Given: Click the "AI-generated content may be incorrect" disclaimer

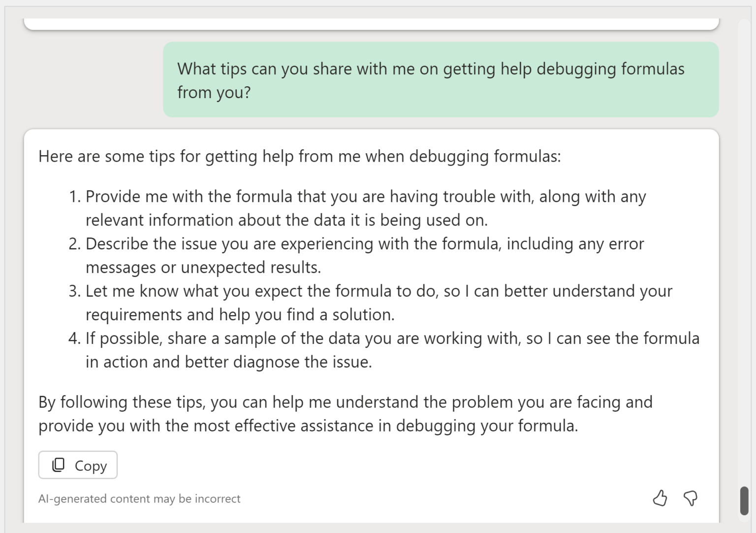Looking at the screenshot, I should pyautogui.click(x=139, y=499).
